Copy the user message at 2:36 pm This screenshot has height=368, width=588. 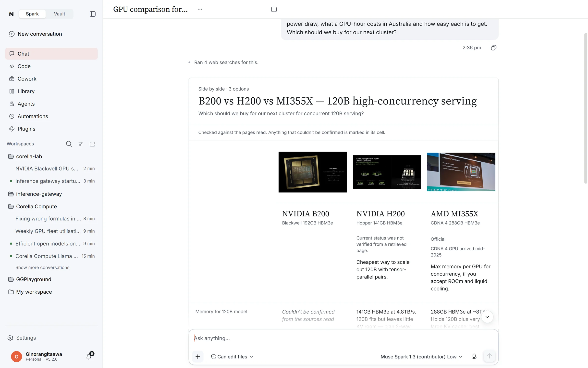493,48
